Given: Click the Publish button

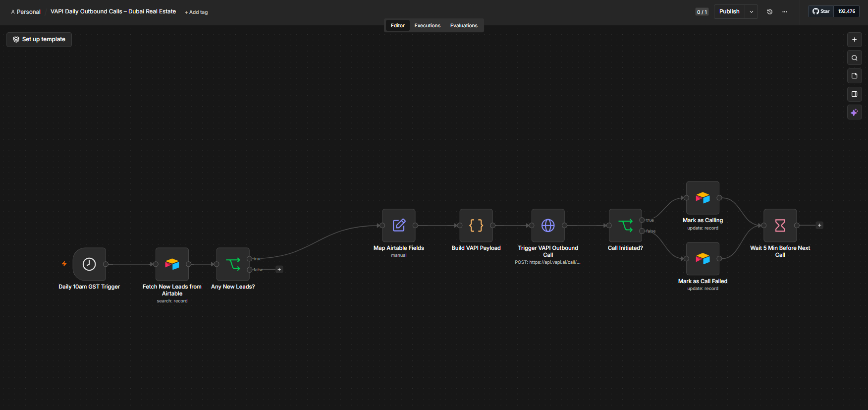Looking at the screenshot, I should click(x=729, y=12).
